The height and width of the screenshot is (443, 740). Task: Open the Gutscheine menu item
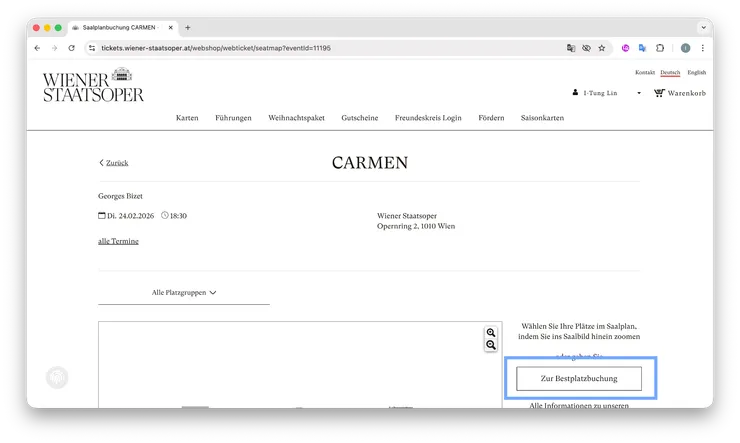[x=360, y=118]
